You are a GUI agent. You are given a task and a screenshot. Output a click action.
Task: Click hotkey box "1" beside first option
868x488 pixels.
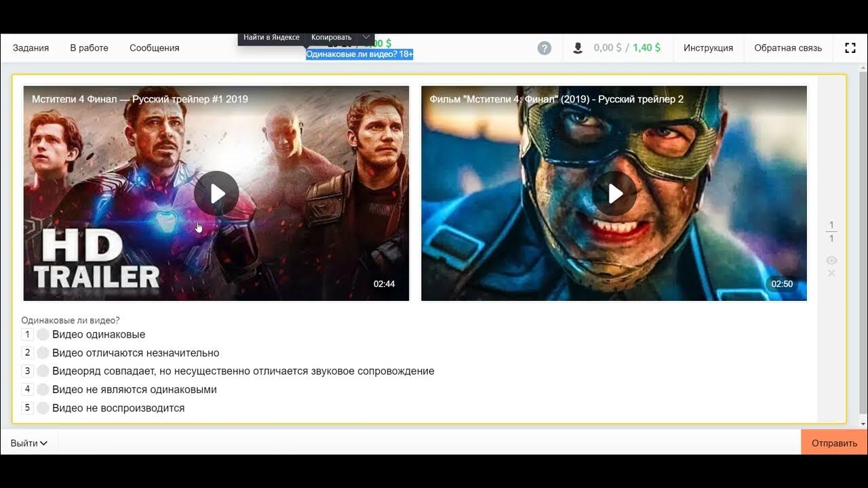click(x=27, y=334)
